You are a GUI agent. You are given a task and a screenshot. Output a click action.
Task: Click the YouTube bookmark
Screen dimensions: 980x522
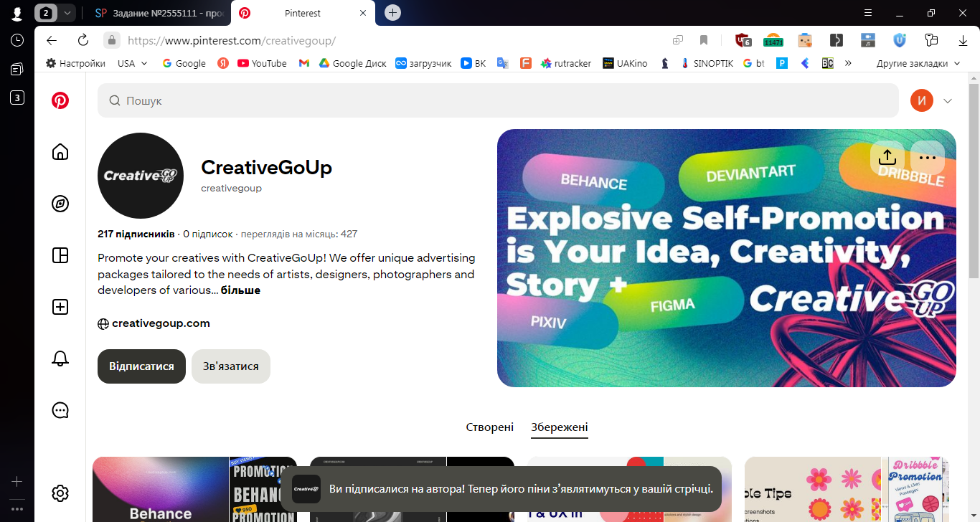tap(262, 63)
